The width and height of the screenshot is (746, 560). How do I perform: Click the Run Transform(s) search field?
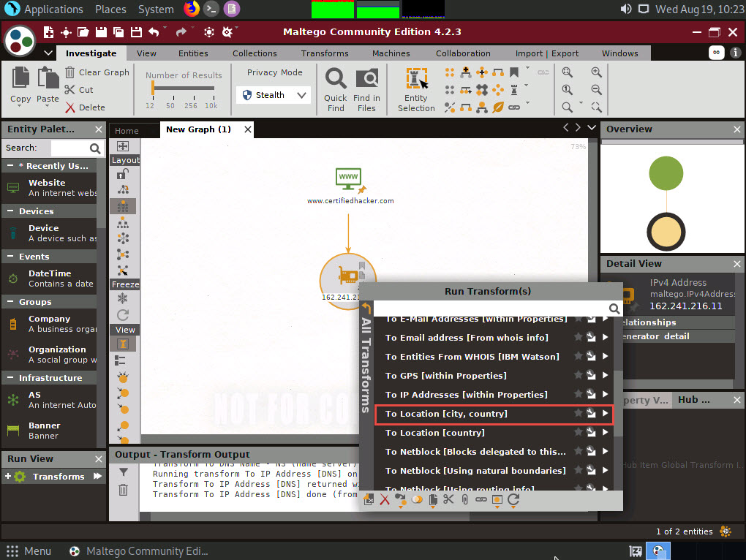click(x=491, y=309)
